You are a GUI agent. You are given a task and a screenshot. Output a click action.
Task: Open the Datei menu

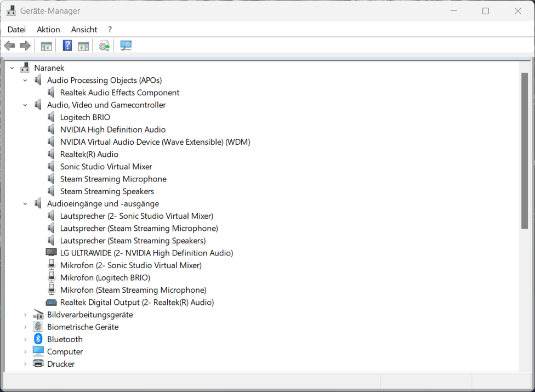click(x=16, y=30)
